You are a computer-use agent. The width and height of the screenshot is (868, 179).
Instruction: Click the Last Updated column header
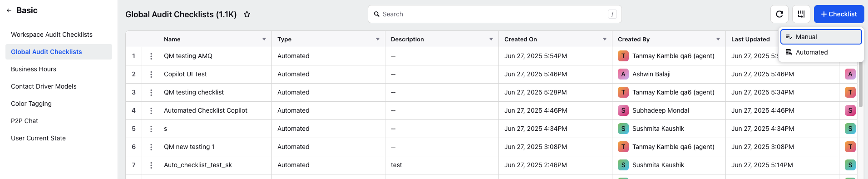click(x=750, y=39)
